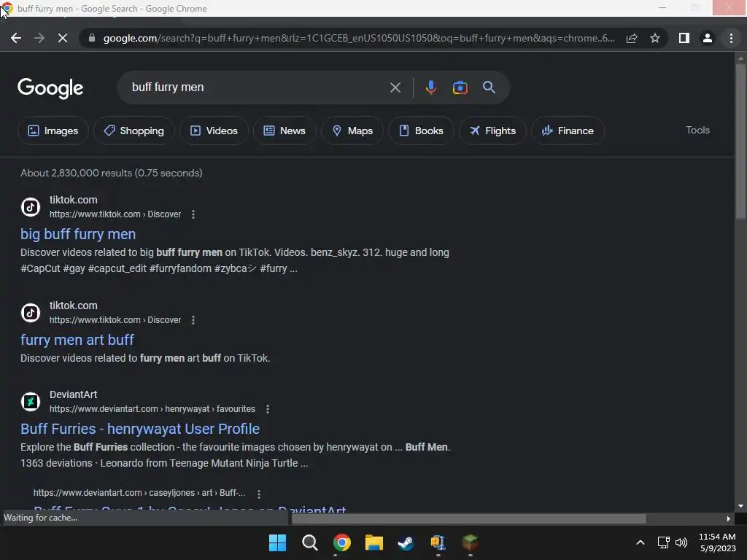This screenshot has height=560, width=747.
Task: Stop loading the page
Action: (x=63, y=38)
